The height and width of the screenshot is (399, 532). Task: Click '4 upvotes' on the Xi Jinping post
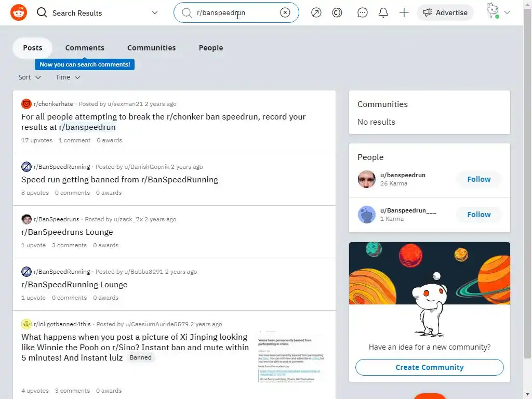[35, 391]
